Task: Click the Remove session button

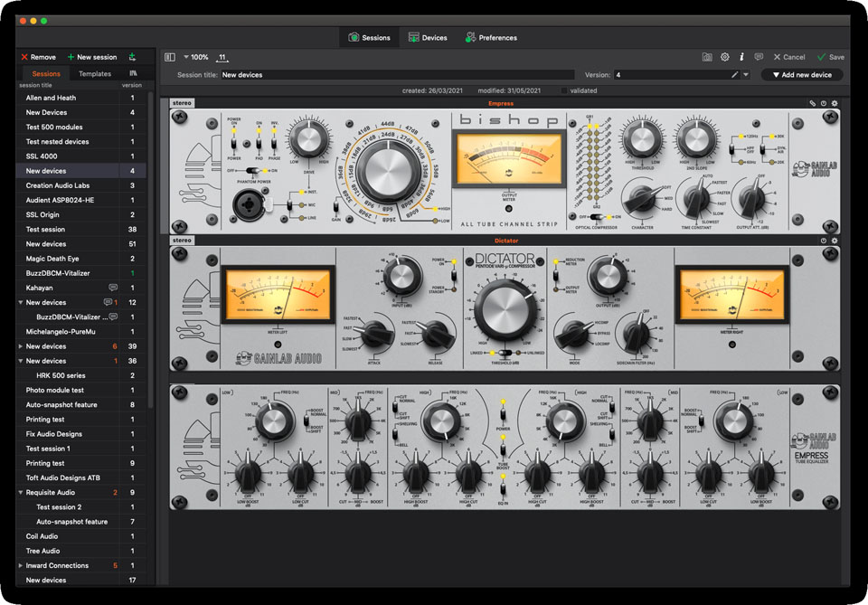Action: pyautogui.click(x=38, y=57)
